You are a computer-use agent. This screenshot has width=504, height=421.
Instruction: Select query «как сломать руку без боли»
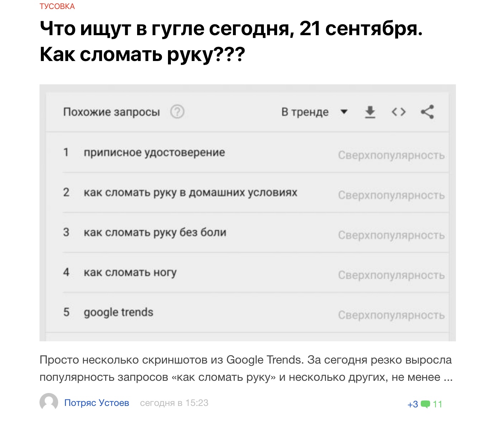155,233
